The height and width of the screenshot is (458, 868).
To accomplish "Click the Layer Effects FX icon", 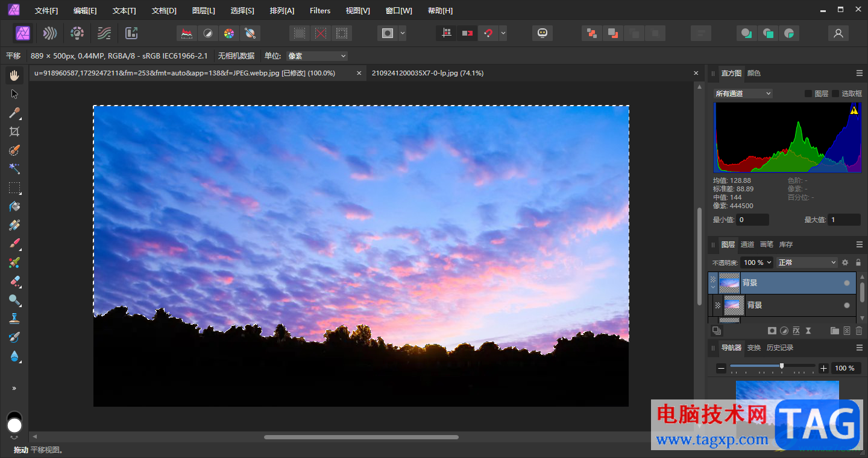I will 796,331.
